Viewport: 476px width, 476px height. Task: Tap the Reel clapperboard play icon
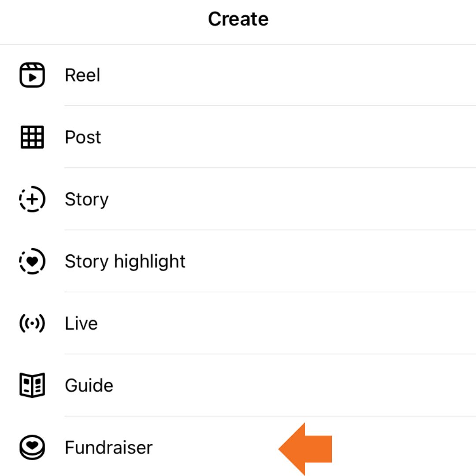point(32,75)
